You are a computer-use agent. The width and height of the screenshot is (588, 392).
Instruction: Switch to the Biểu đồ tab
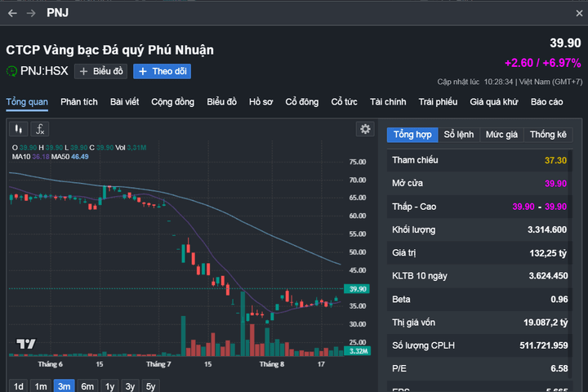[x=221, y=102]
